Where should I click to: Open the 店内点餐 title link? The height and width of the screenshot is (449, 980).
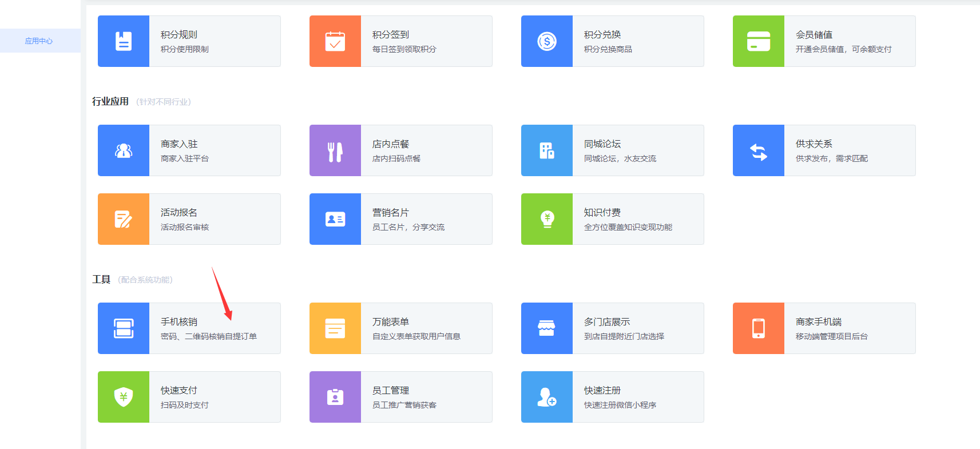point(391,144)
